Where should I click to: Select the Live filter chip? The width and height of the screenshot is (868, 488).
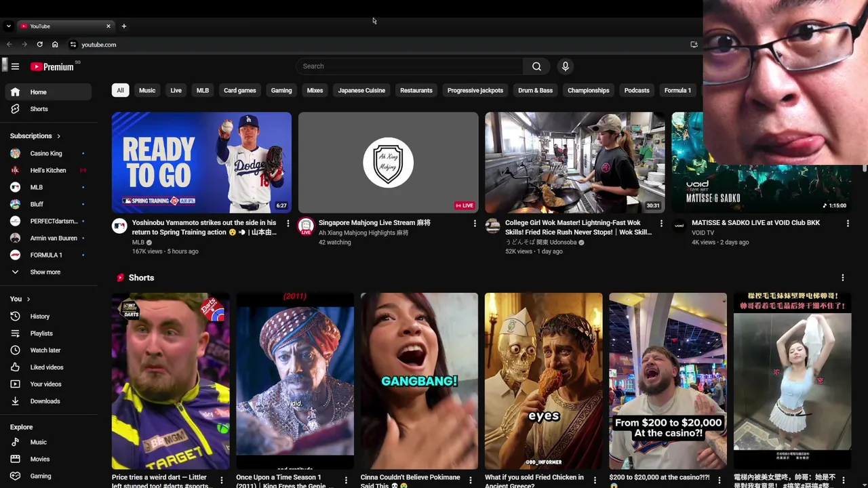click(x=176, y=90)
